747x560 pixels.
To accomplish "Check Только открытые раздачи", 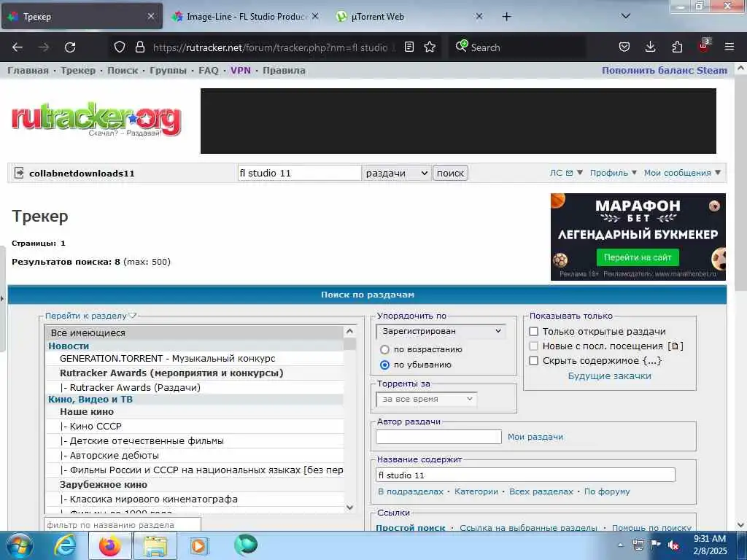I will pyautogui.click(x=534, y=332).
